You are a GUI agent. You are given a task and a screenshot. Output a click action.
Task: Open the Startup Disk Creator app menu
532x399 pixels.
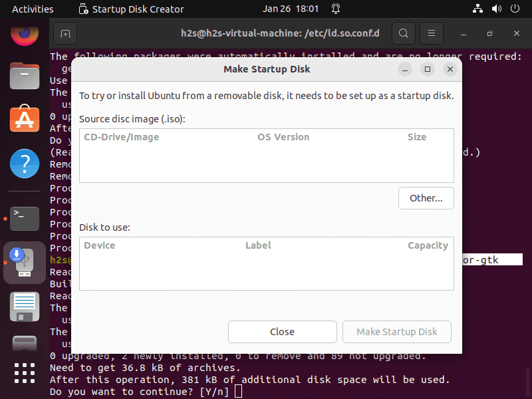131,9
